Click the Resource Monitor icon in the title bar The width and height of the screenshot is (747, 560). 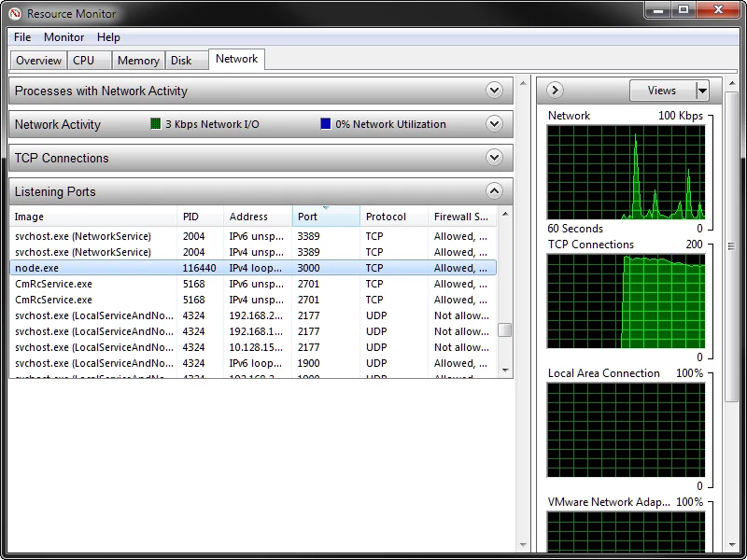click(13, 13)
